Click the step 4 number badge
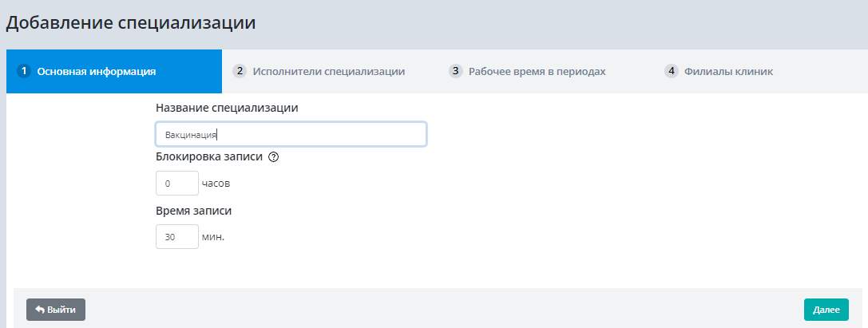The width and height of the screenshot is (868, 328). coord(672,71)
